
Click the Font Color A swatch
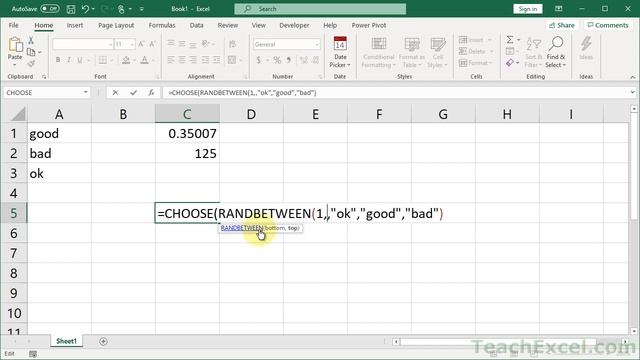coord(144,60)
